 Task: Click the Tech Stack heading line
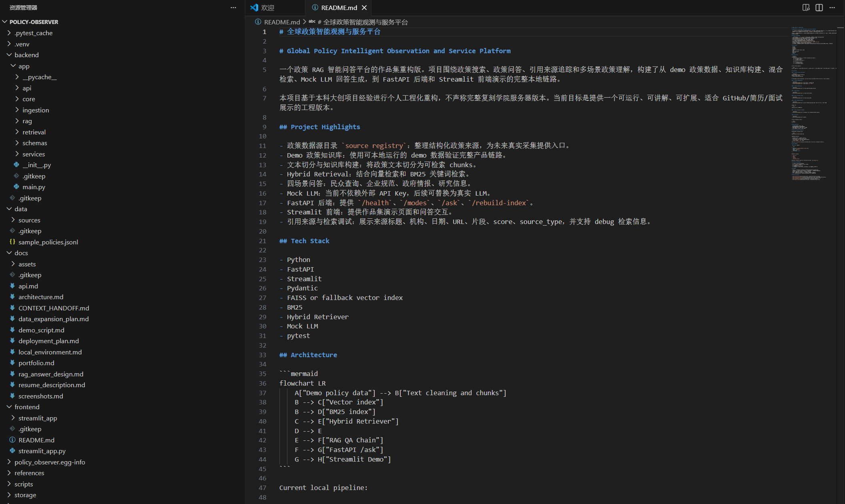(x=304, y=241)
